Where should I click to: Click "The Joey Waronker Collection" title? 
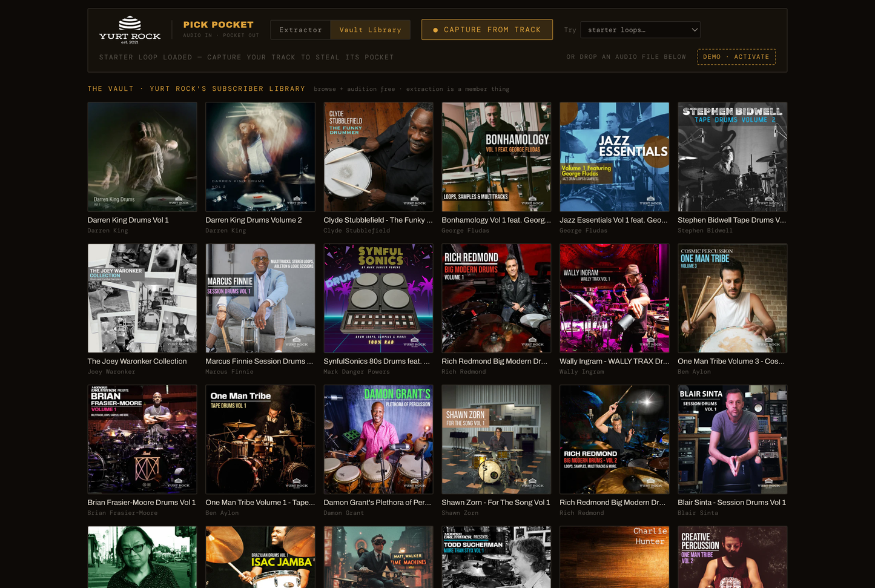[137, 362]
